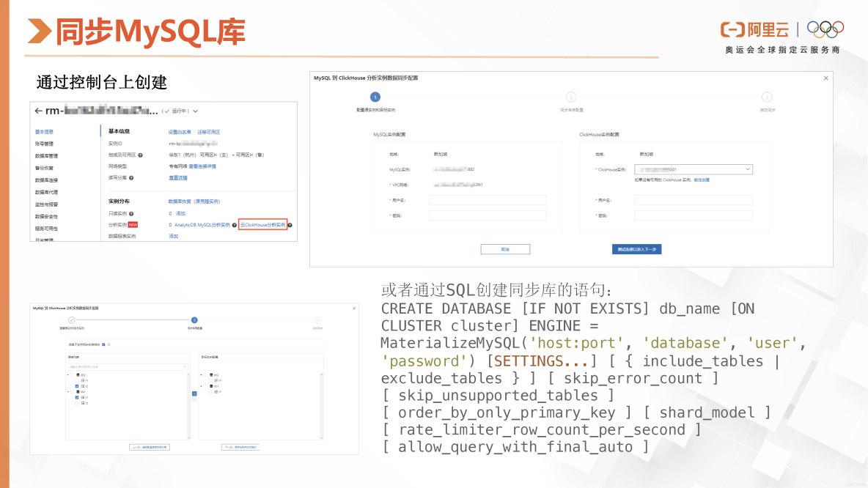Click the help icon next to 读写分离
The image size is (868, 488).
point(131,177)
